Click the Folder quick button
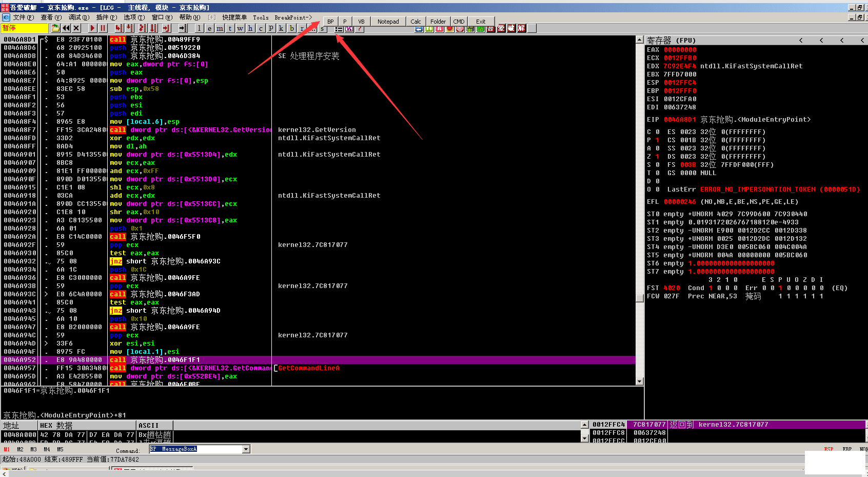Image resolution: width=868 pixels, height=477 pixels. [x=438, y=22]
